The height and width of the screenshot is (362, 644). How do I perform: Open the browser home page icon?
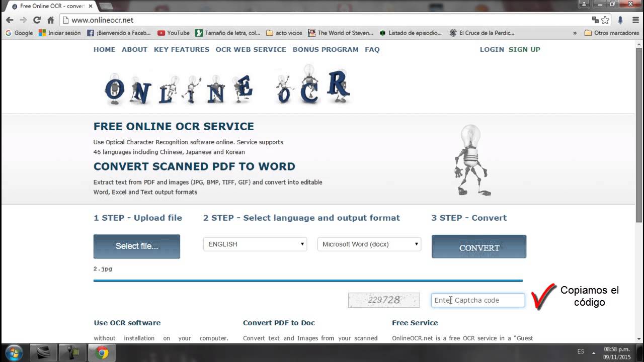(x=50, y=20)
